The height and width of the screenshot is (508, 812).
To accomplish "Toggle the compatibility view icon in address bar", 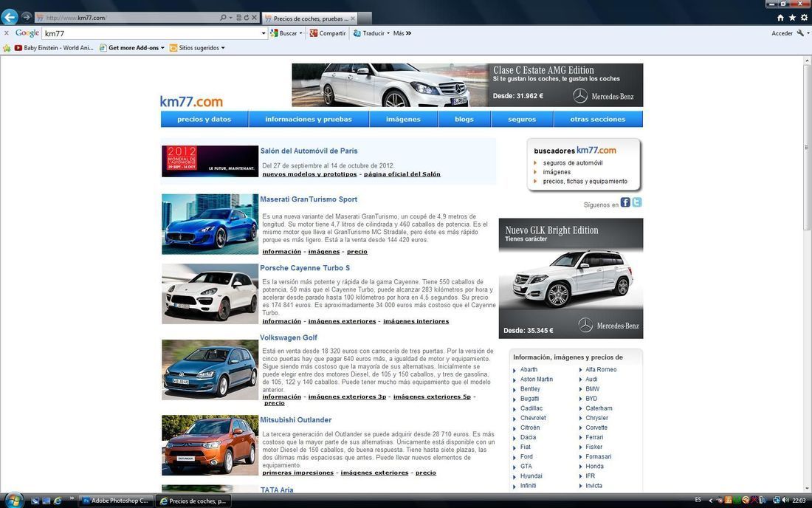I will pyautogui.click(x=238, y=18).
